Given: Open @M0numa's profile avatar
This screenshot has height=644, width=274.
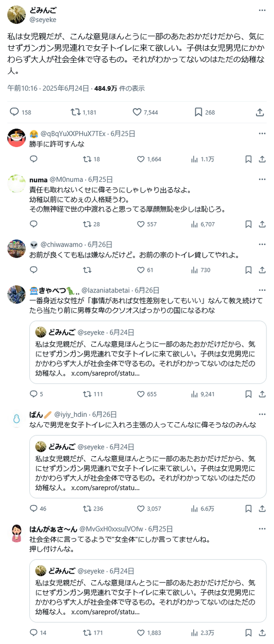Looking at the screenshot, I should 16,184.
